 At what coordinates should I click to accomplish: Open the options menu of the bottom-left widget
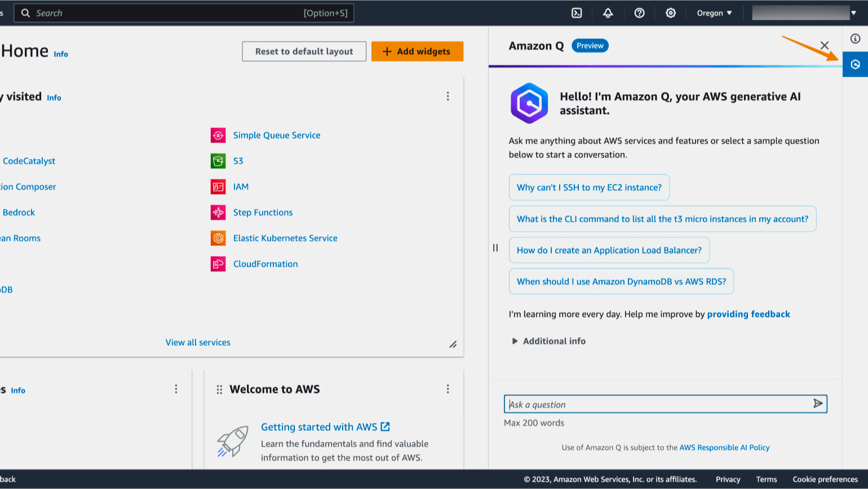pyautogui.click(x=176, y=389)
